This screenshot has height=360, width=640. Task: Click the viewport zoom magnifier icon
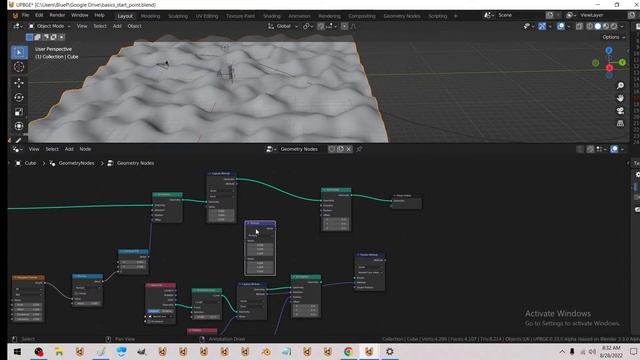(620, 85)
